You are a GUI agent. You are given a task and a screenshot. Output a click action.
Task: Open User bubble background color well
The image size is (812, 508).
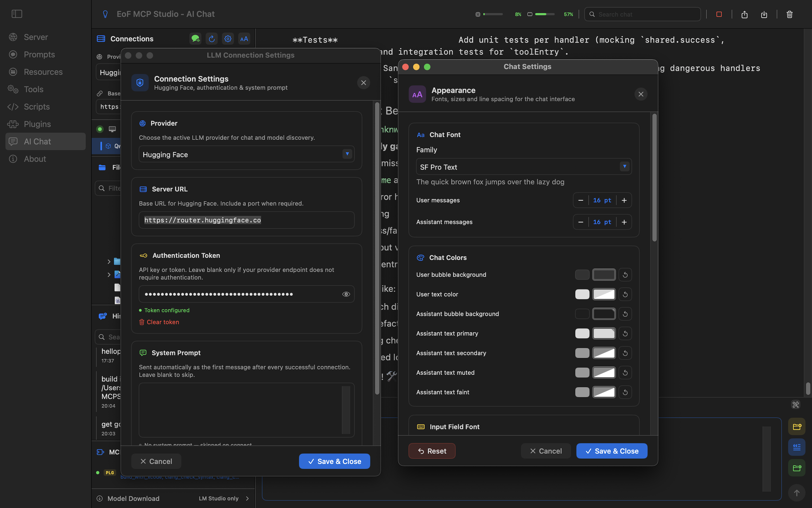604,275
